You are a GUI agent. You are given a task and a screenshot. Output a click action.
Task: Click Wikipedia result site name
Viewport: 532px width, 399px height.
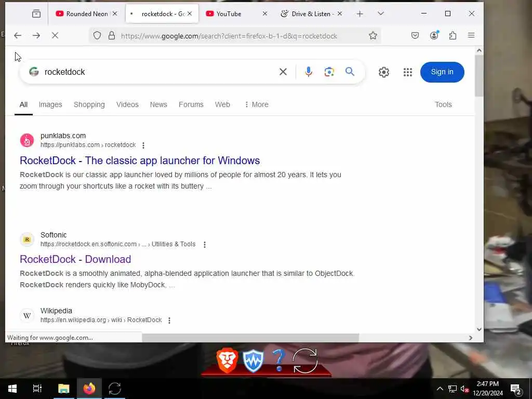click(x=56, y=311)
